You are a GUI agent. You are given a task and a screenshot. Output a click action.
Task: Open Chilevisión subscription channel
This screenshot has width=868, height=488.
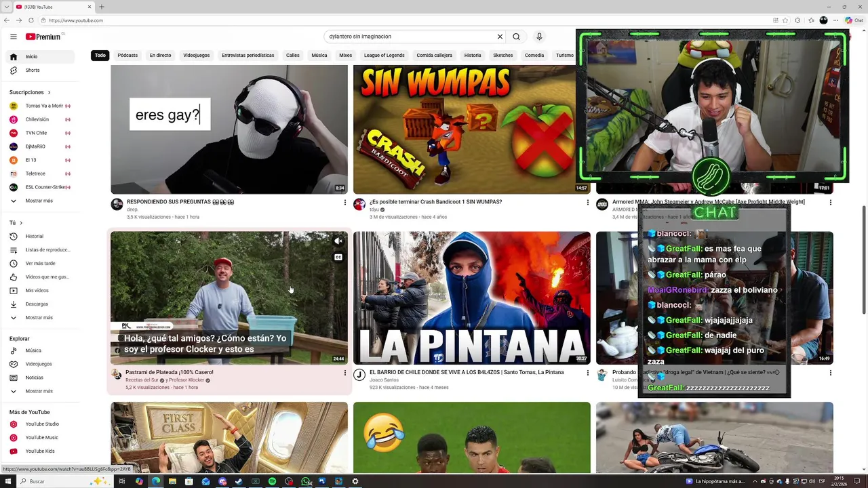41,120
